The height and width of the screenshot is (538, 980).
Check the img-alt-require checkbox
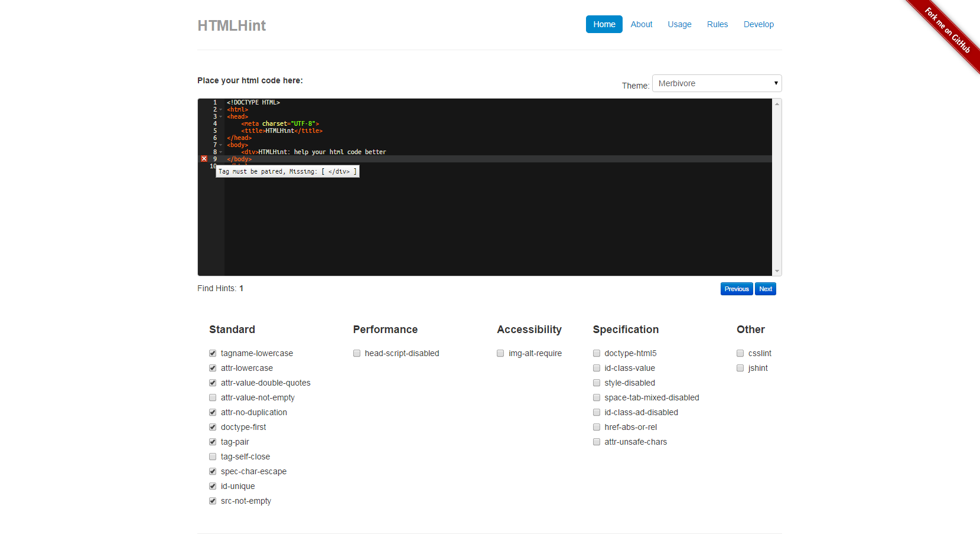(x=500, y=353)
